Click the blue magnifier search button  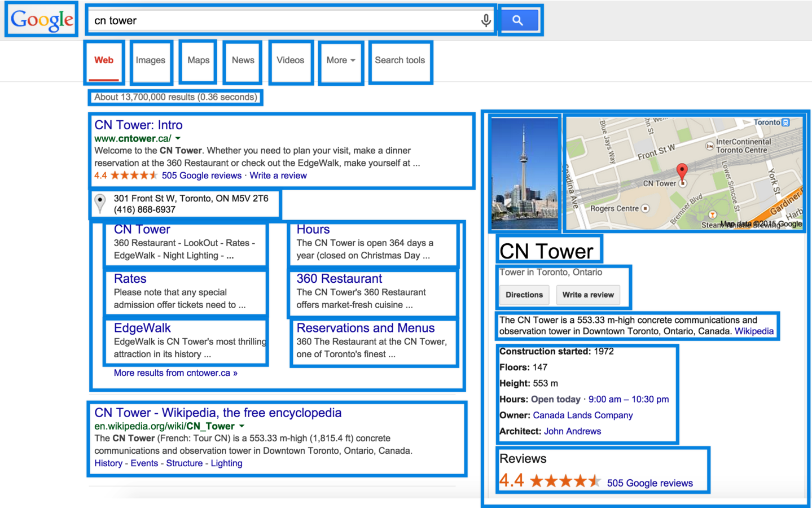[518, 21]
